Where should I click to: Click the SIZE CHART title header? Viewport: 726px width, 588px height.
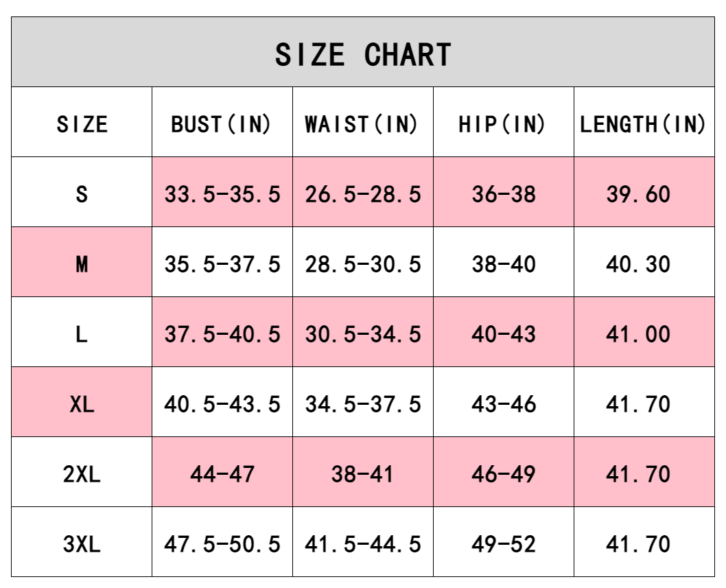point(363,54)
